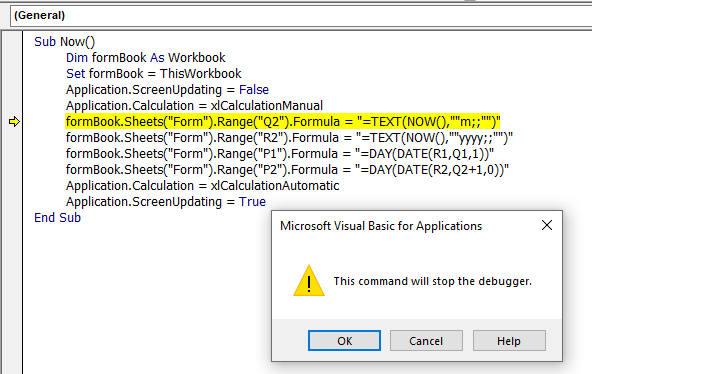
Task: Click the 'Application.ScreenUpdating = False' line
Action: [x=167, y=90]
